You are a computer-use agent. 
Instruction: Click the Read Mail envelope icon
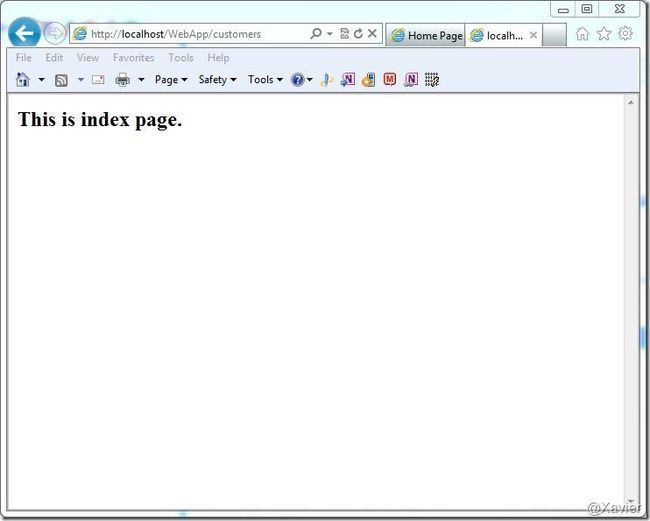(x=98, y=79)
